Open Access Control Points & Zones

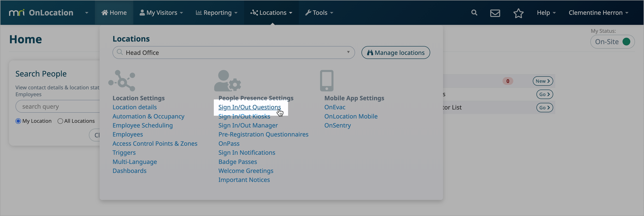pos(155,144)
